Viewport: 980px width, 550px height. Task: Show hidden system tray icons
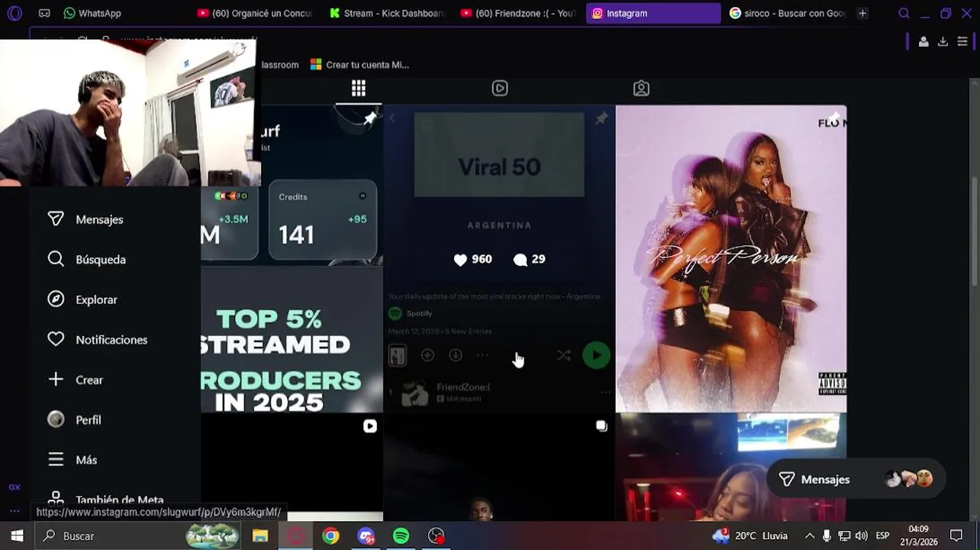point(810,535)
